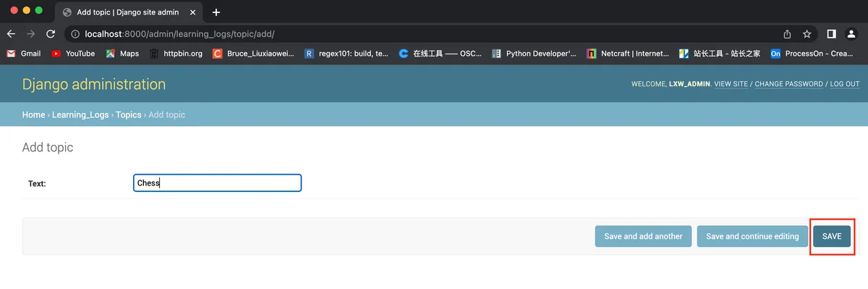Click the macOS green maximize window button
This screenshot has height=289, width=868.
click(38, 10)
